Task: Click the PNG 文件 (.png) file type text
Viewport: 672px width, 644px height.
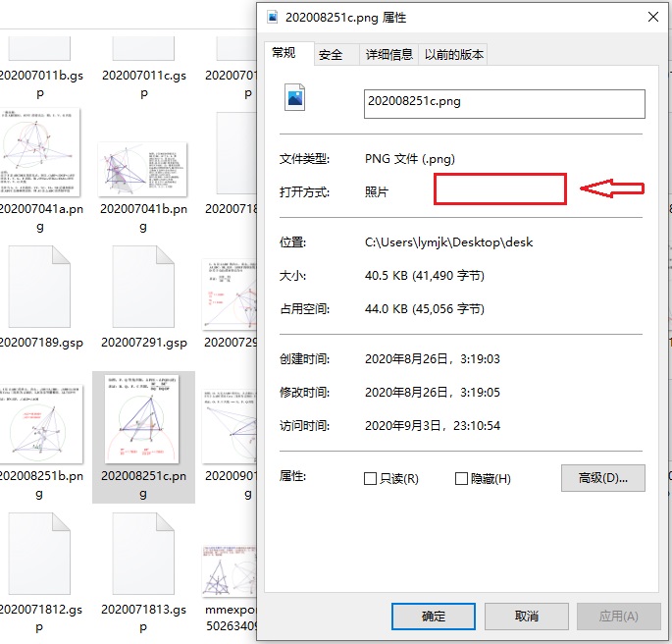Action: click(410, 159)
